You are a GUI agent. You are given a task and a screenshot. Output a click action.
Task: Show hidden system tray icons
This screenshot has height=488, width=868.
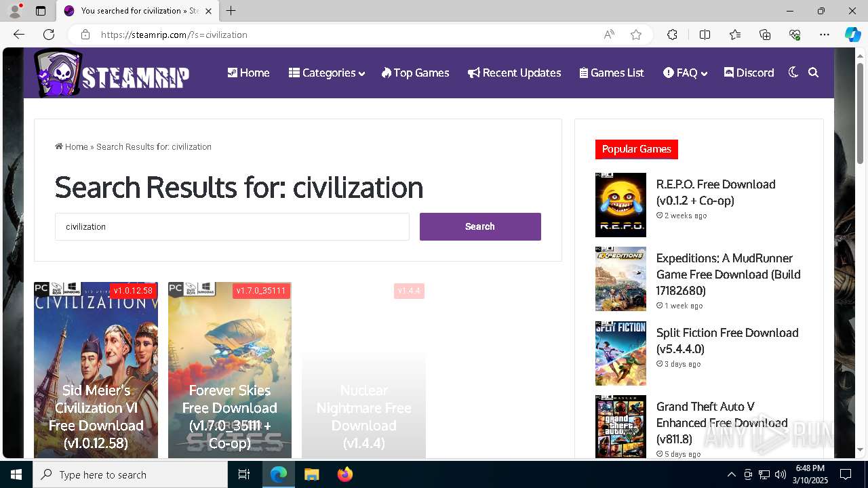click(731, 474)
